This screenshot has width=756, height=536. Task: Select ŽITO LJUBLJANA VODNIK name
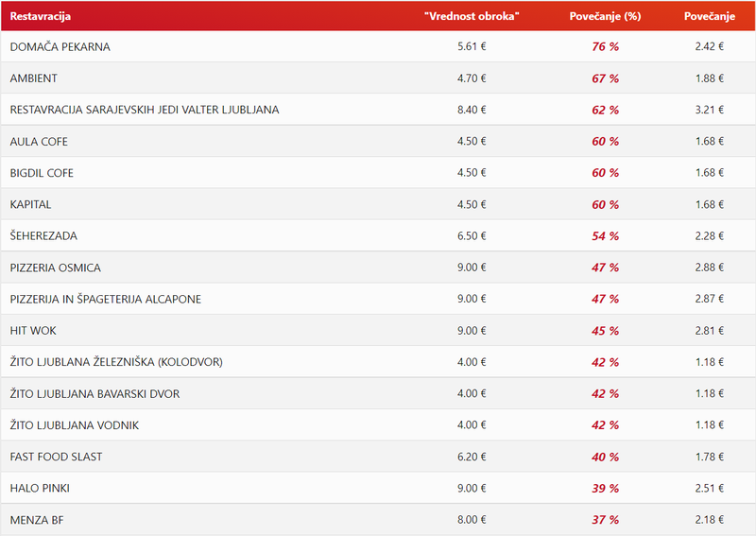75,425
